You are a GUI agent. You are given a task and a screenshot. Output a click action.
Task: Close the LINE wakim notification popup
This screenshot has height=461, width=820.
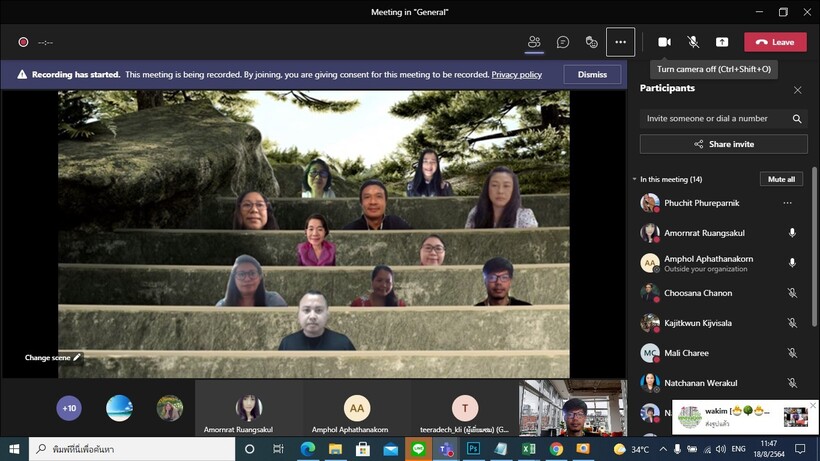pos(813,405)
